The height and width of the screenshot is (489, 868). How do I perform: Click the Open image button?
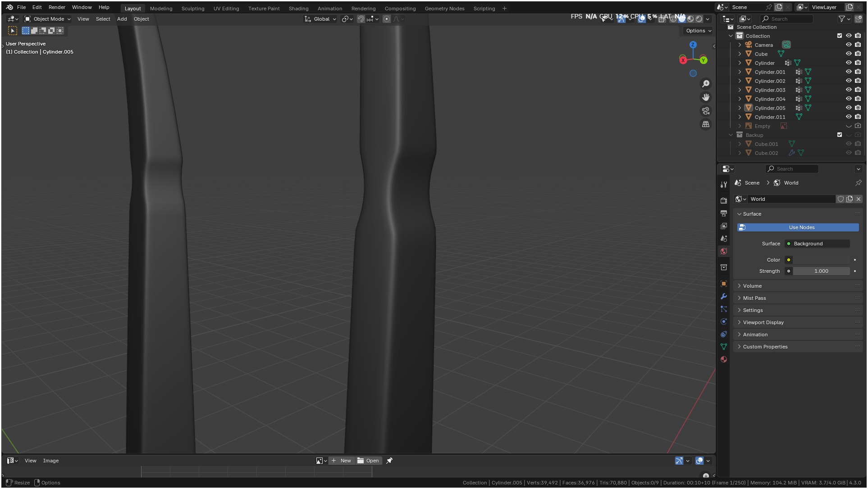368,461
